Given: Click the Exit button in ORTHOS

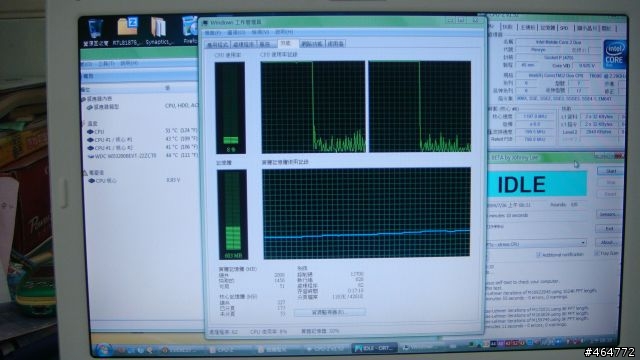Looking at the screenshot, I should coord(609,229).
